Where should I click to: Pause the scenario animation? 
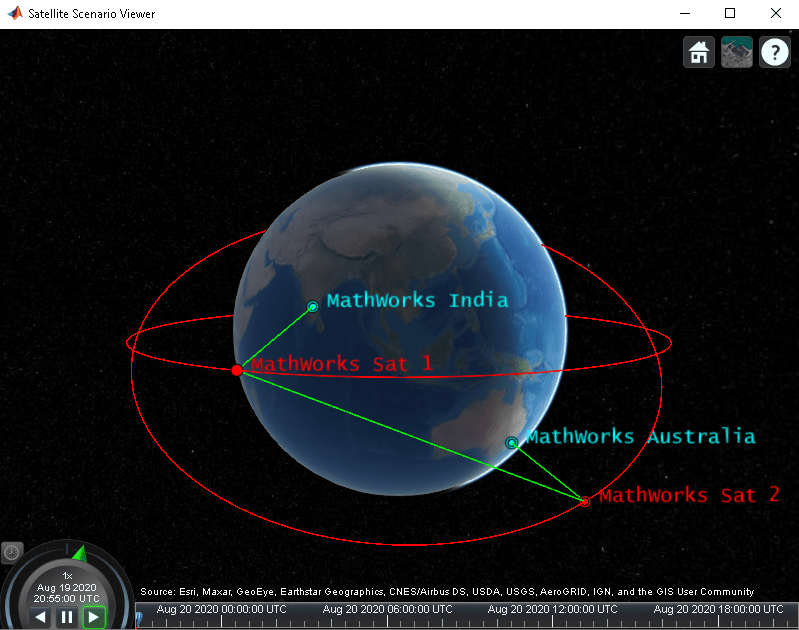pos(67,617)
